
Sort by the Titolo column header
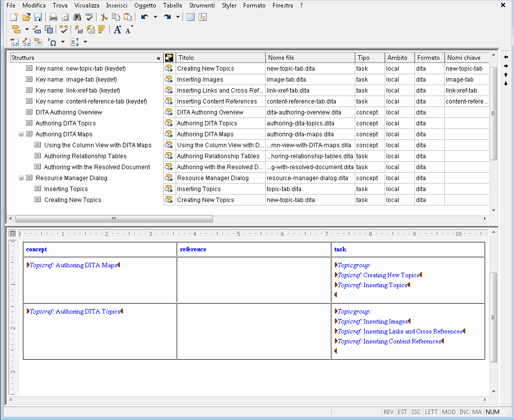220,58
